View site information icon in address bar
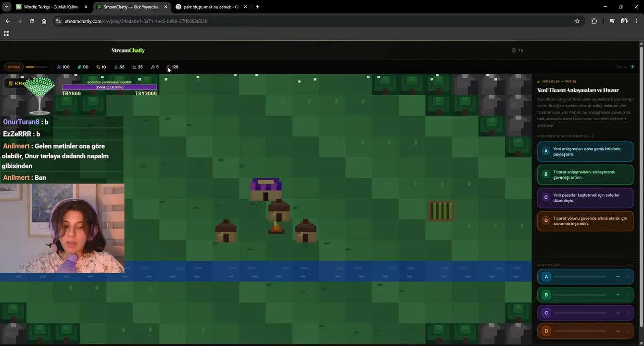 point(58,21)
